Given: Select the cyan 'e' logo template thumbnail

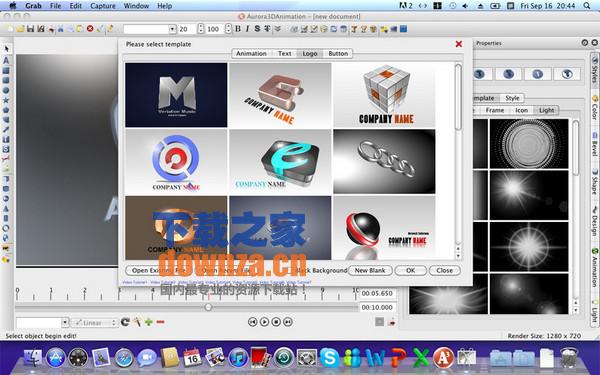Looking at the screenshot, I should click(x=280, y=161).
